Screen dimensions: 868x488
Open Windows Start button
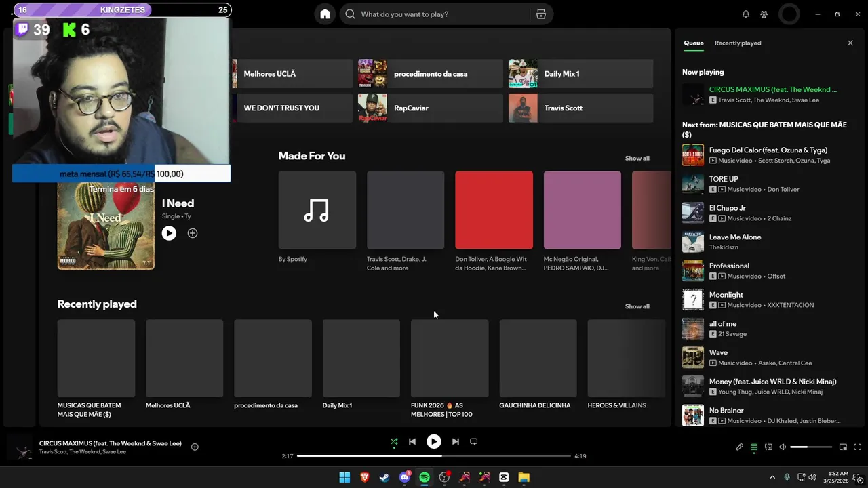coord(344,477)
